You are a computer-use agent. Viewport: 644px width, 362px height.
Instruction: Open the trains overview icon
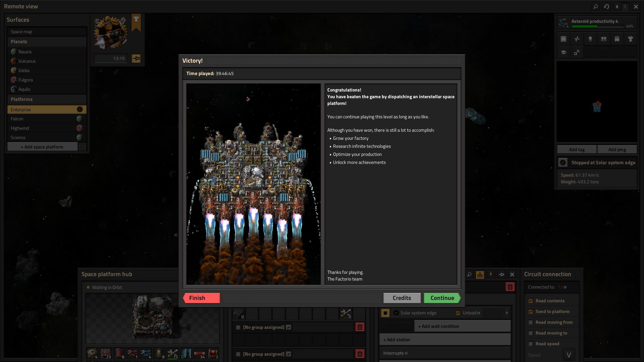[x=617, y=39]
